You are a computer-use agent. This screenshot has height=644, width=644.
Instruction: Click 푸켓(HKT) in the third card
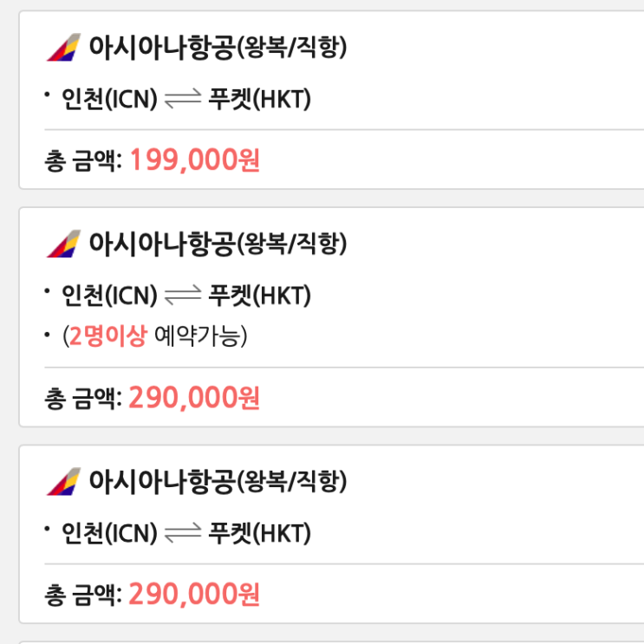pos(259,533)
